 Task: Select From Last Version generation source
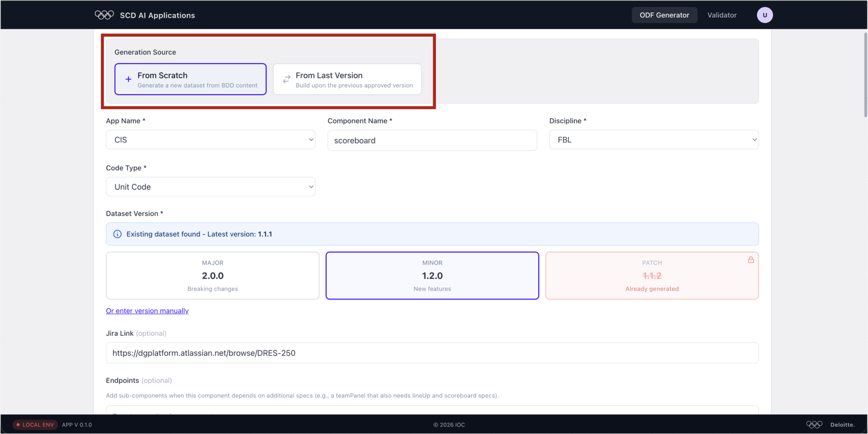(x=347, y=79)
